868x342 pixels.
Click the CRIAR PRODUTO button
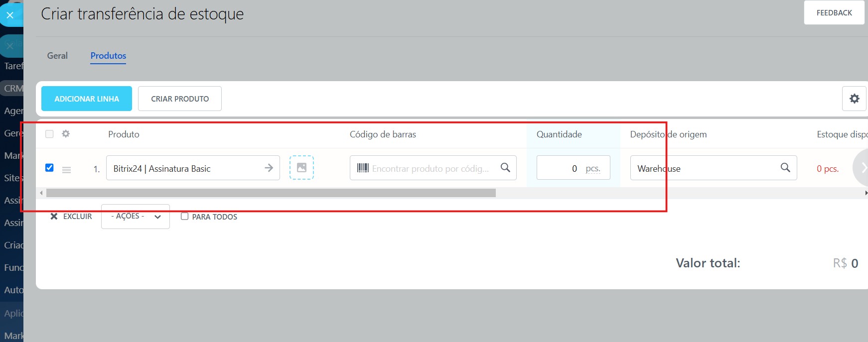pos(180,99)
